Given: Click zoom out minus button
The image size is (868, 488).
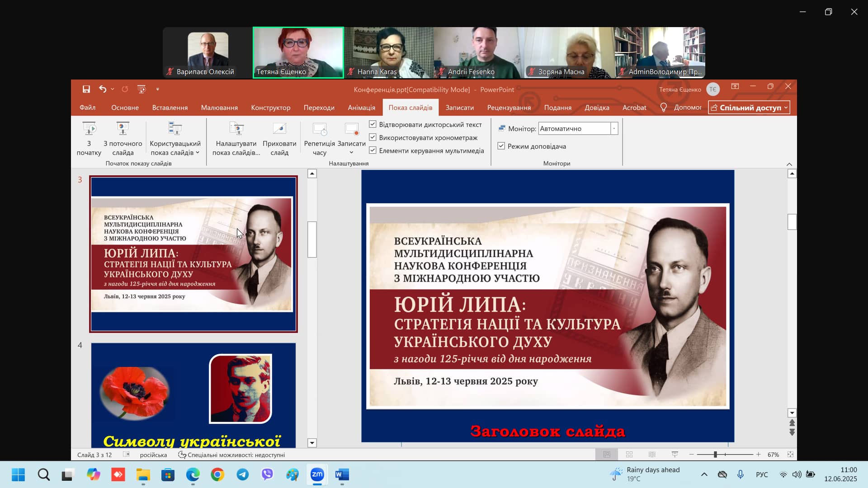Looking at the screenshot, I should 691,454.
